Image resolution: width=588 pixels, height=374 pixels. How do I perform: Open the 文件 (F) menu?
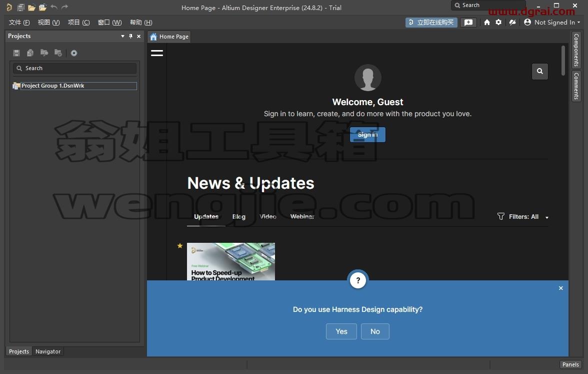click(x=19, y=23)
